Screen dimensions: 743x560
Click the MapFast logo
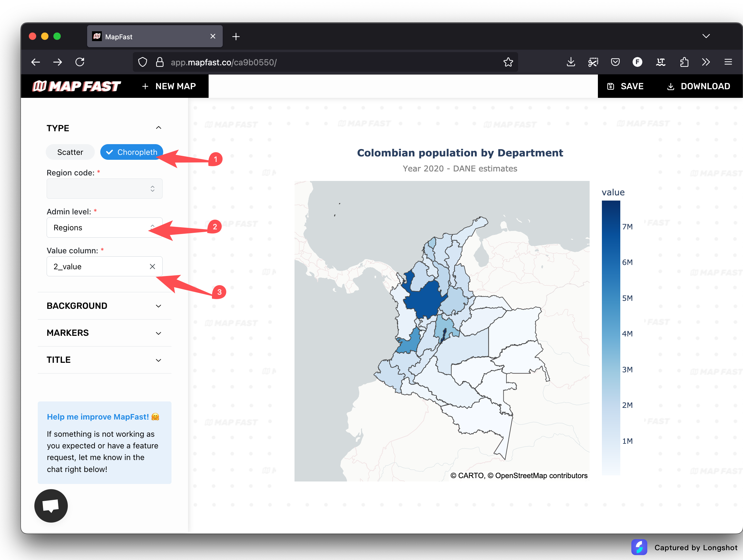point(76,86)
